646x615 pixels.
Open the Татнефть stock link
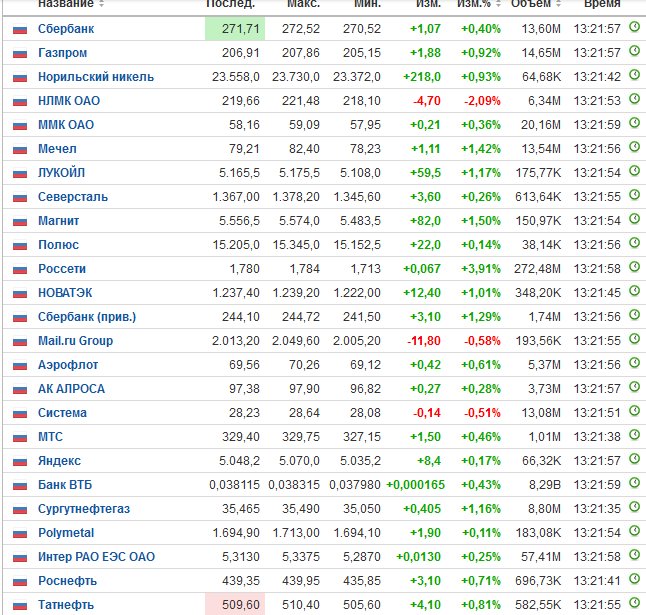(66, 605)
